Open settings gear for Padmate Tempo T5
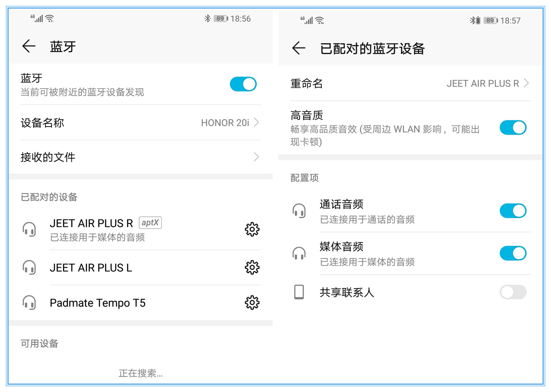This screenshot has width=551, height=392. (252, 303)
